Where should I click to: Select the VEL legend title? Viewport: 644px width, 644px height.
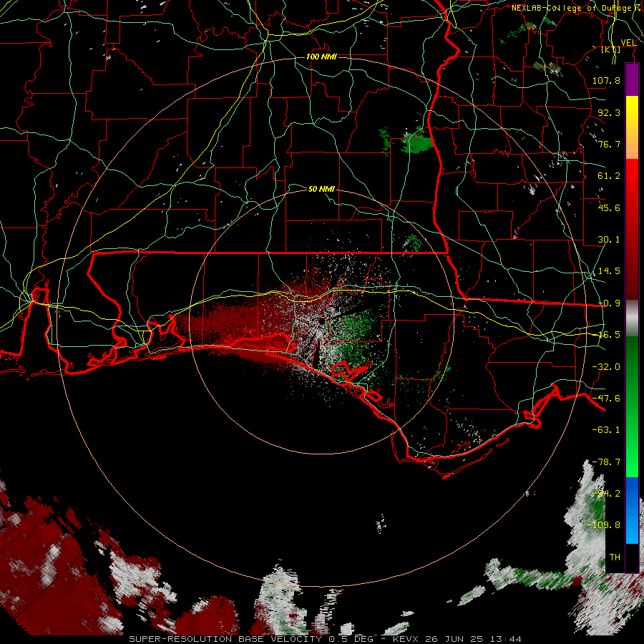628,43
